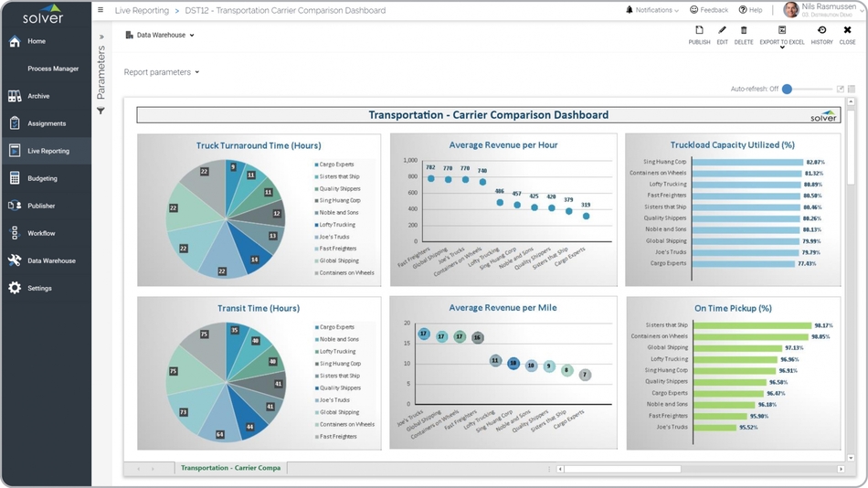Click the Live Reporting breadcrumb link
This screenshot has width=868, height=488.
coord(143,11)
